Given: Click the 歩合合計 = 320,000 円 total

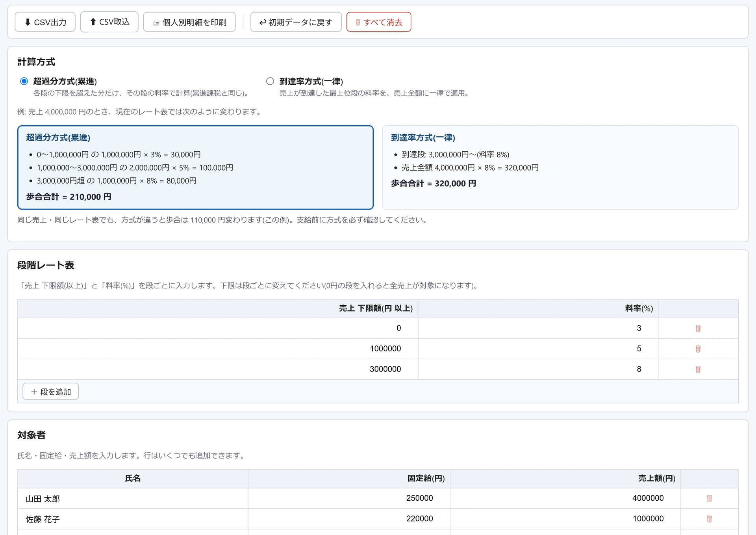Looking at the screenshot, I should 434,183.
